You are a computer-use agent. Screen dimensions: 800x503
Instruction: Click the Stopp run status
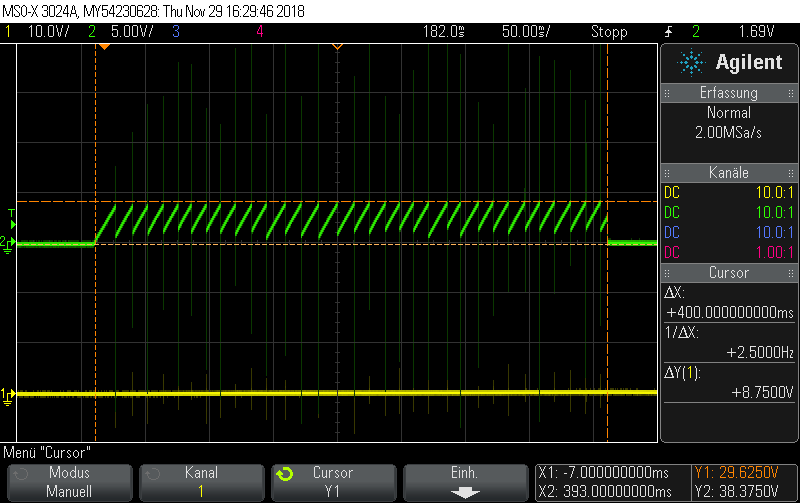coord(609,32)
